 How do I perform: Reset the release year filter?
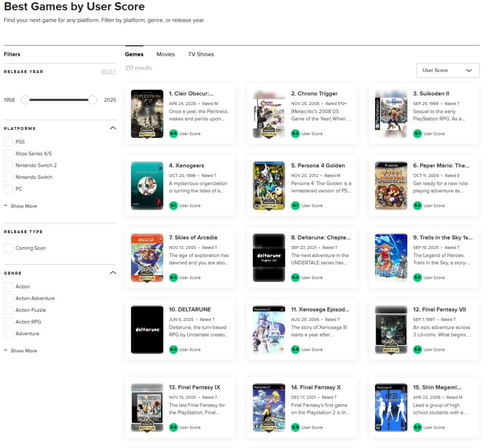click(109, 72)
